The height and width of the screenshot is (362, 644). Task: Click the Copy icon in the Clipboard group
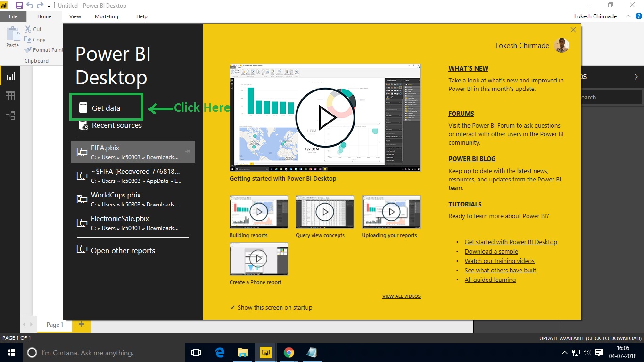click(27, 40)
